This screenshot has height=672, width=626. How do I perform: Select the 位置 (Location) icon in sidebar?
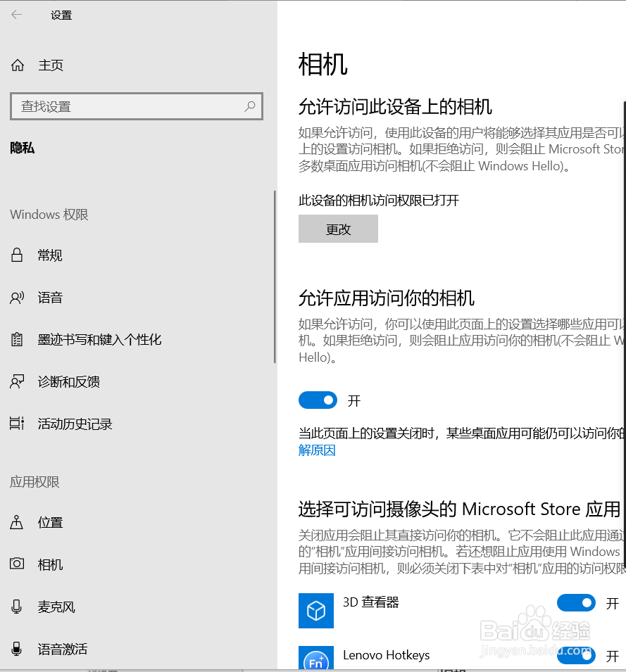[17, 522]
